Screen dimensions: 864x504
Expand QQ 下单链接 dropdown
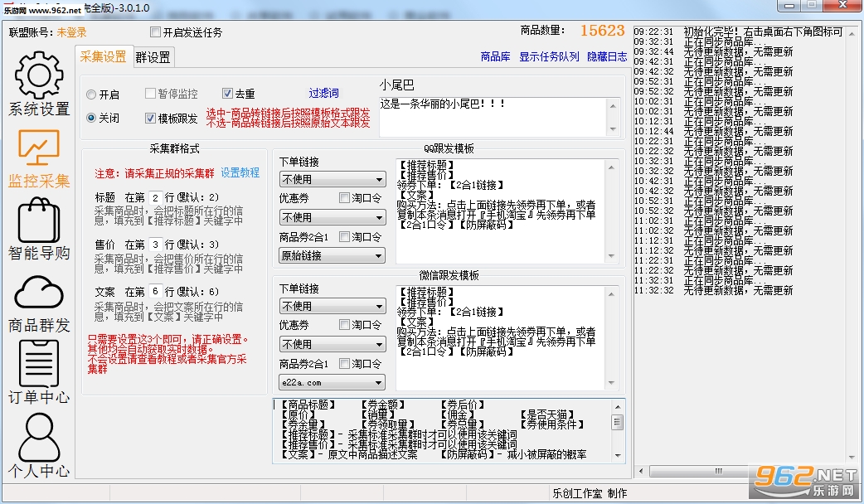(x=332, y=180)
